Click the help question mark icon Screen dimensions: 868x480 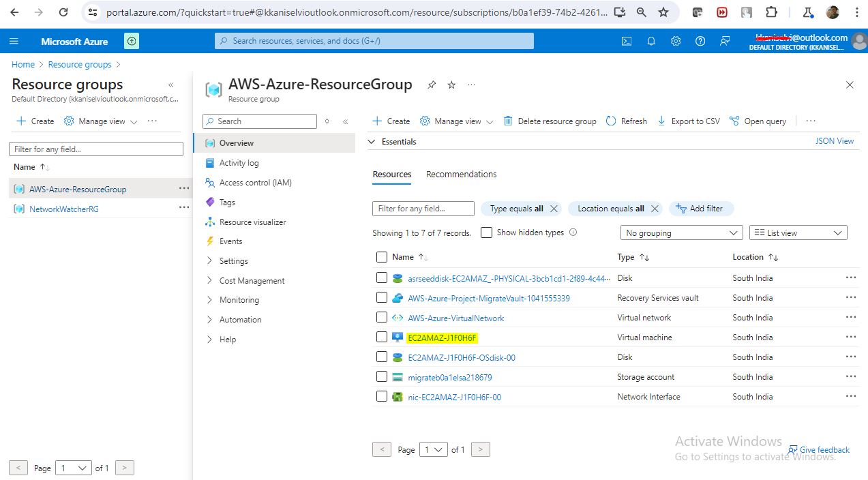coord(700,41)
